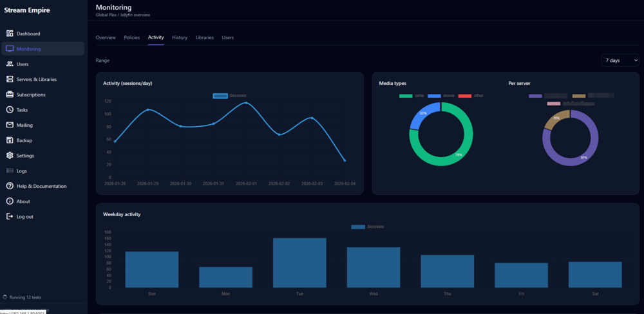Click the Running 12 tasks status
This screenshot has width=644, height=314.
(25, 297)
